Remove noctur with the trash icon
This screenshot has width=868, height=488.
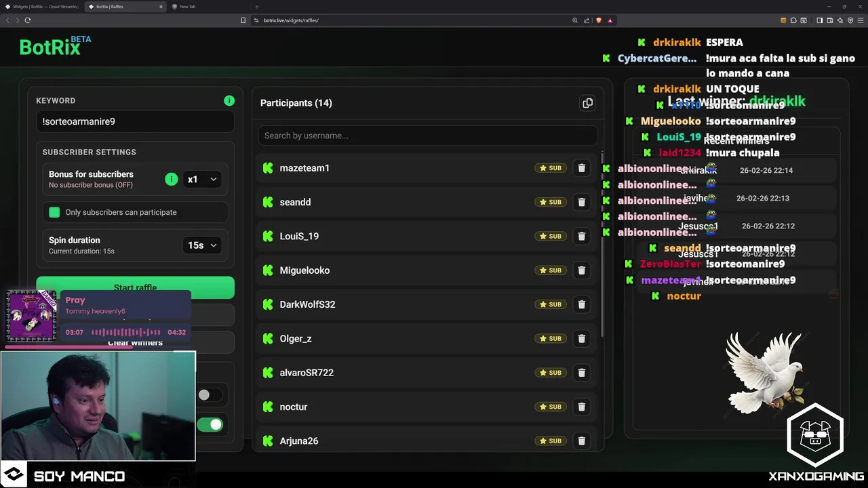coord(581,407)
